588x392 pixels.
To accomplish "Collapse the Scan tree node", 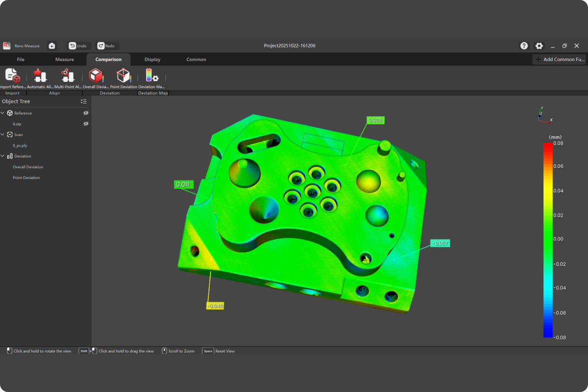I will pyautogui.click(x=3, y=134).
